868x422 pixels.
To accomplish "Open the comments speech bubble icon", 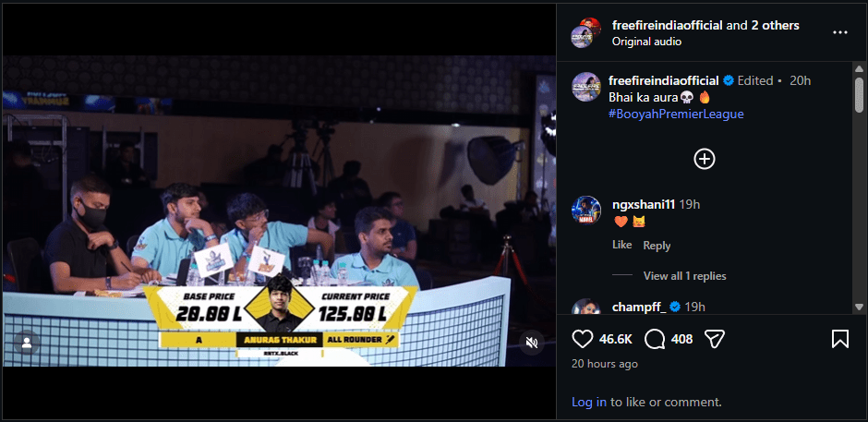I will (655, 339).
